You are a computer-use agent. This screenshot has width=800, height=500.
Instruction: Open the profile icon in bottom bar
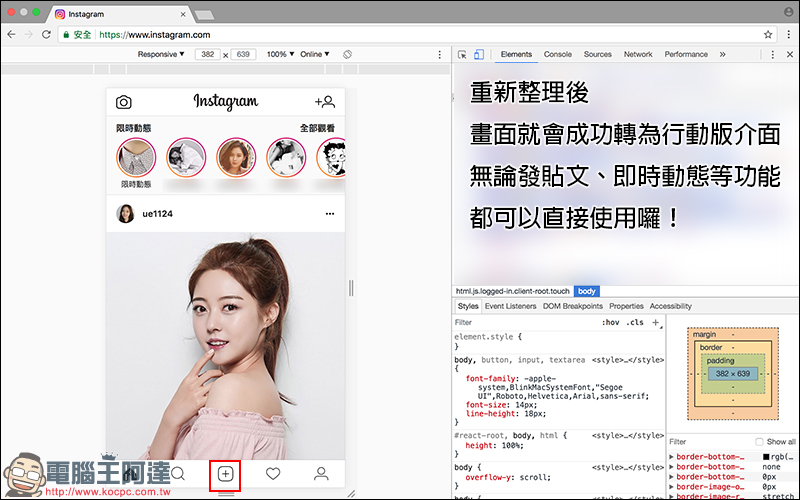click(321, 474)
